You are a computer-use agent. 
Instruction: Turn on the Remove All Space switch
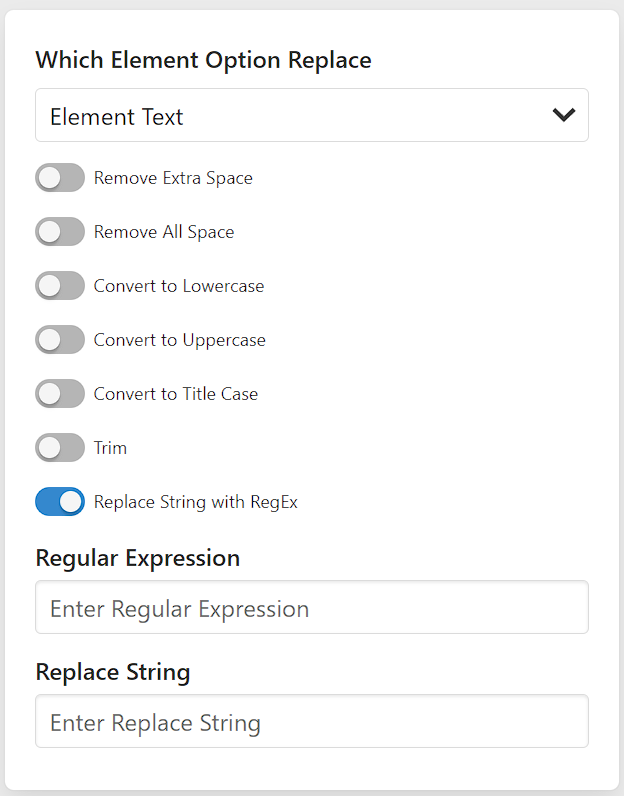60,232
